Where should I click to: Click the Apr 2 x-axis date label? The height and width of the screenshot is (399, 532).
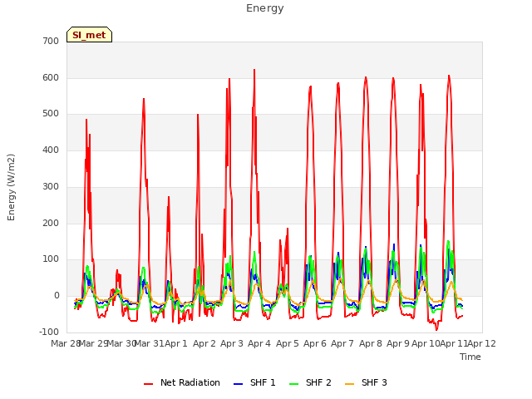[204, 343]
